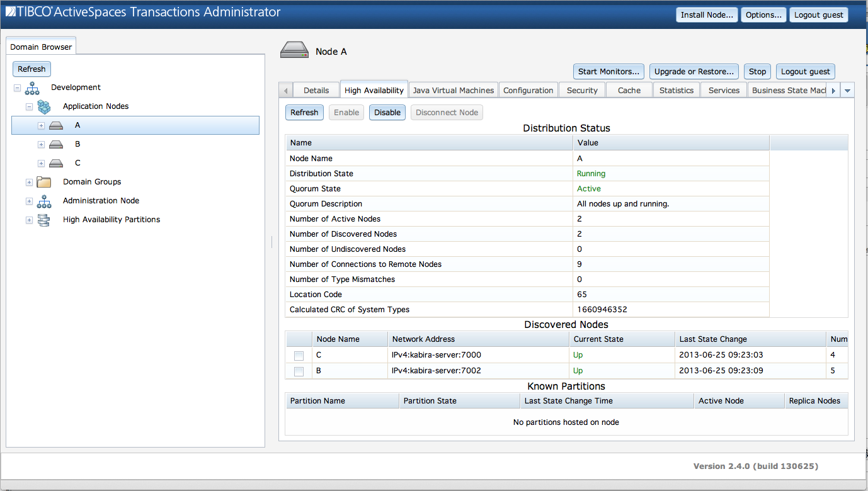Click the Node A header drive icon
Viewport: 868px width, 491px height.
[294, 50]
